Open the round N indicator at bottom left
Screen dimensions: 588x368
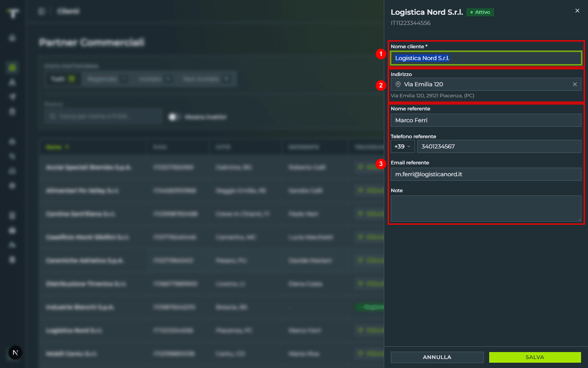(x=15, y=352)
